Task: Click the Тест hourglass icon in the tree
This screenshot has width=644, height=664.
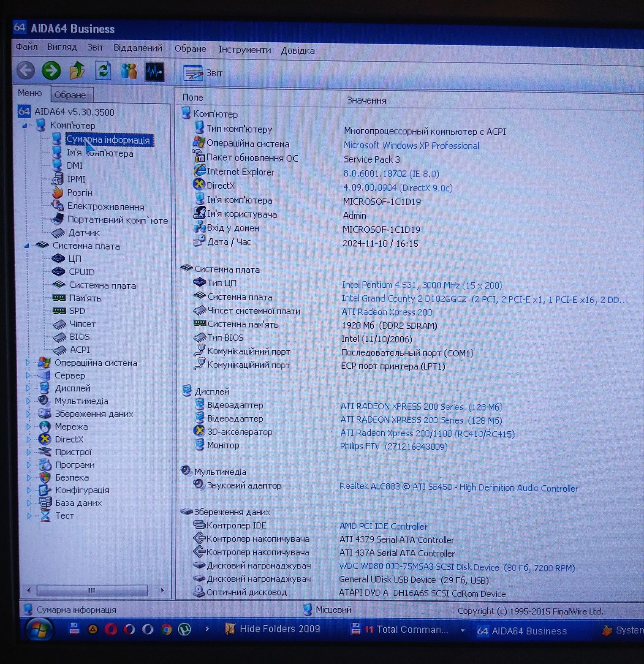Action: [x=45, y=515]
